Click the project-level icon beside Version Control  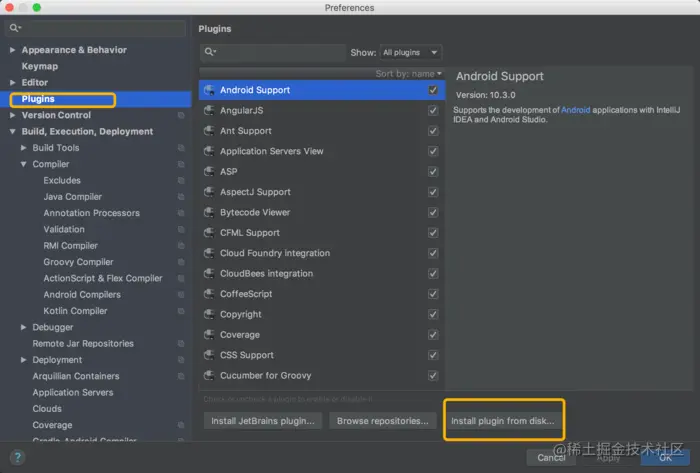click(x=181, y=115)
